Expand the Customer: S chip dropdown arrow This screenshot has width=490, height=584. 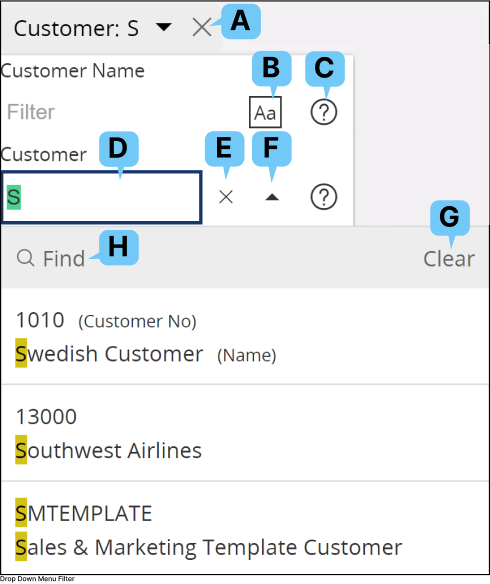pyautogui.click(x=163, y=27)
